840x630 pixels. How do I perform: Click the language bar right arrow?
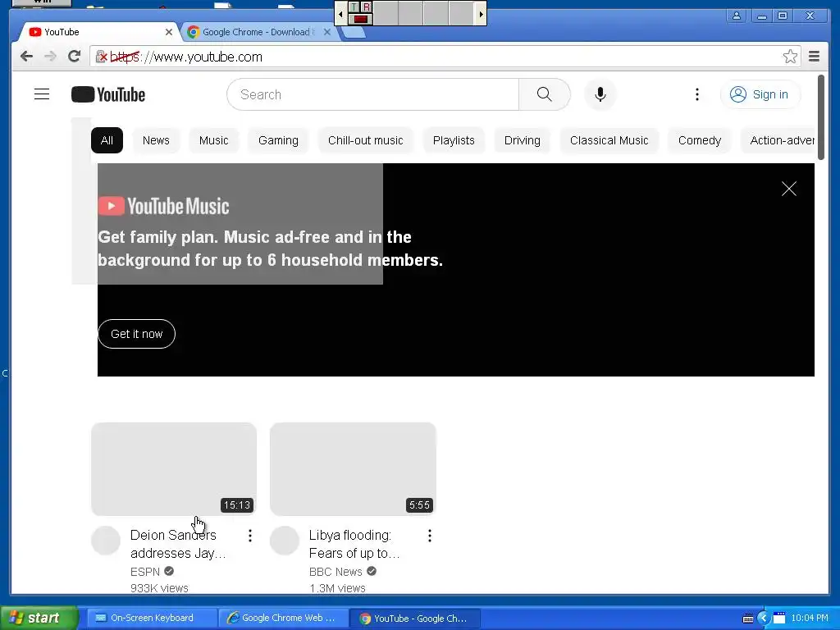[x=481, y=14]
